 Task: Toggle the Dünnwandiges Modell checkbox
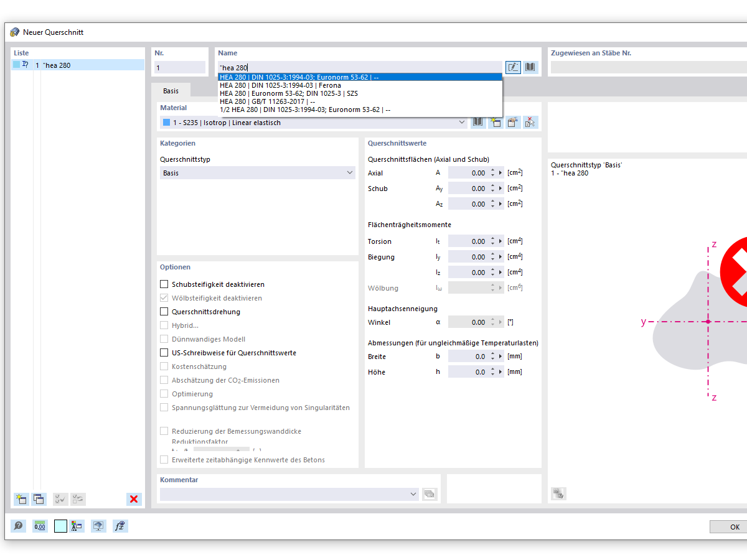(164, 339)
